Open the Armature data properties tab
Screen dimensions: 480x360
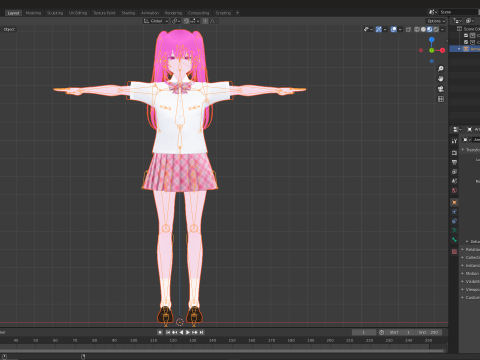click(454, 230)
